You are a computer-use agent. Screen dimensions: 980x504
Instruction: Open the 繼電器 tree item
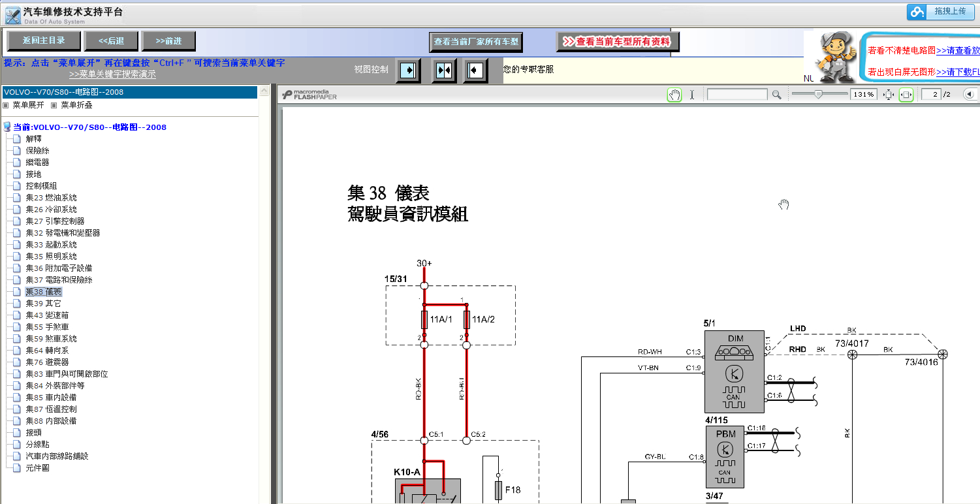point(38,163)
